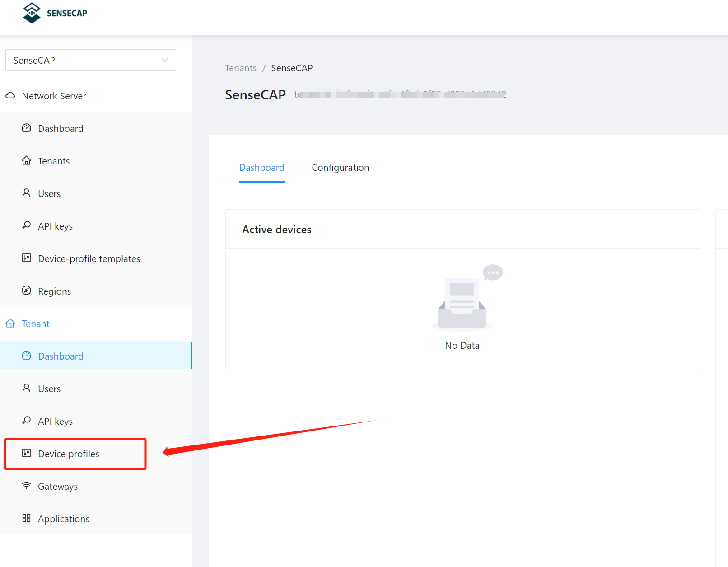Click the Device profiles sliders icon
This screenshot has height=567, width=728.
27,453
